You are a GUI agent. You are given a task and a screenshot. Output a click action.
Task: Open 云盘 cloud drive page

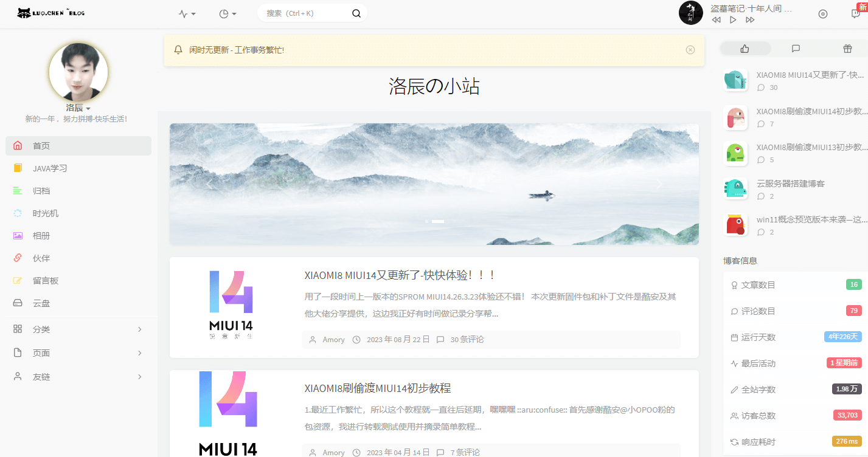coord(78,303)
